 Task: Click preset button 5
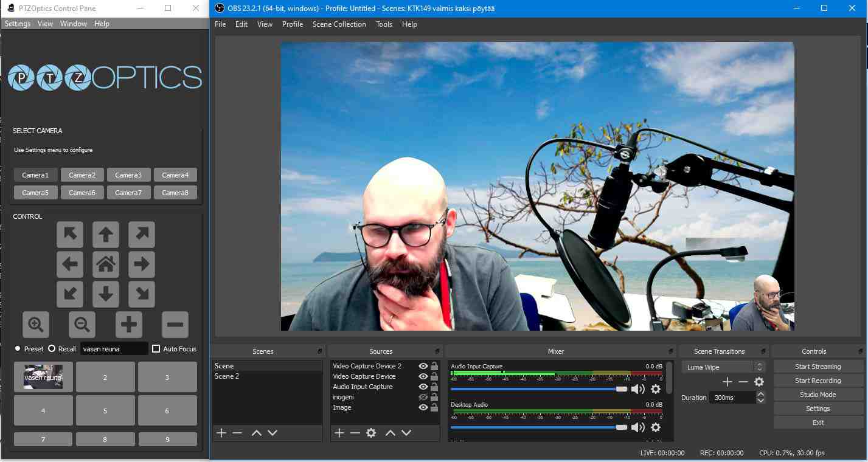(105, 411)
